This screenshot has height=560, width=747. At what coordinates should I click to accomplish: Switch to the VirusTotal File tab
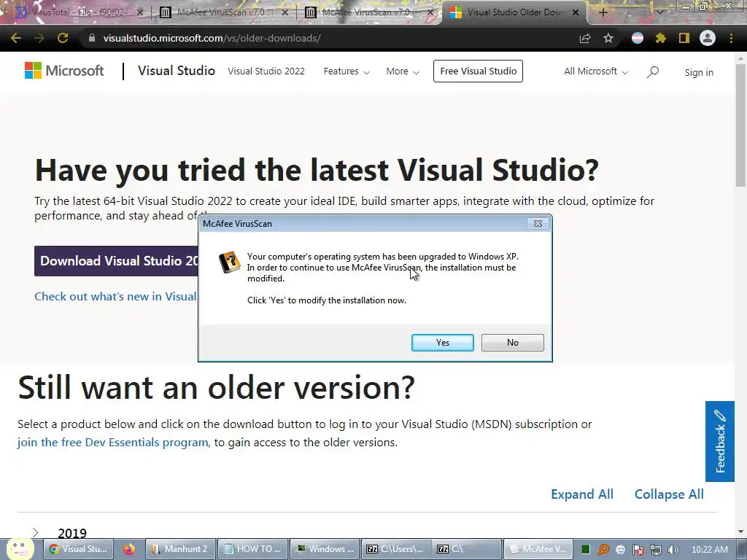[79, 12]
